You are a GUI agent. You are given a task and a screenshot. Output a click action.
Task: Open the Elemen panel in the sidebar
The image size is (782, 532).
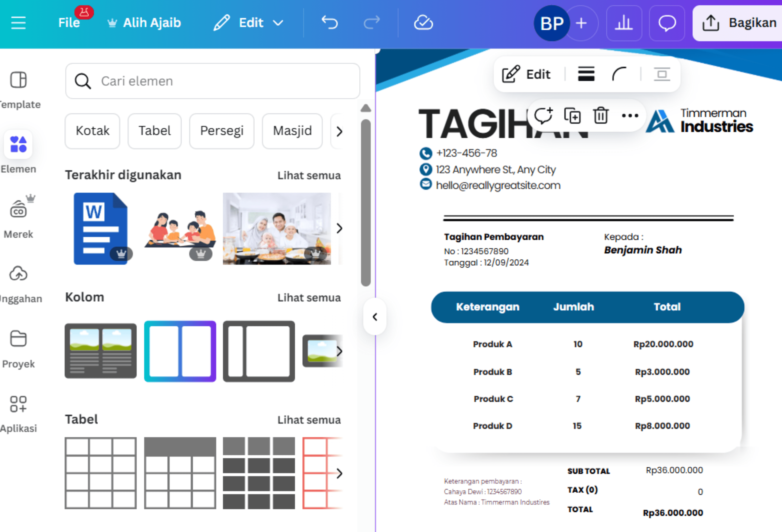(x=18, y=145)
